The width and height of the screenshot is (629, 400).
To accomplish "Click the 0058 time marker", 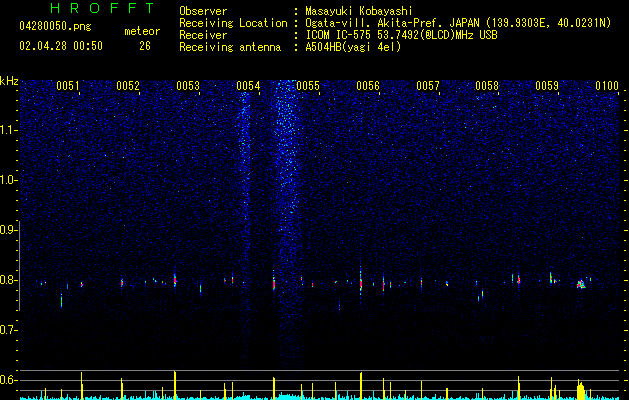I will [487, 86].
